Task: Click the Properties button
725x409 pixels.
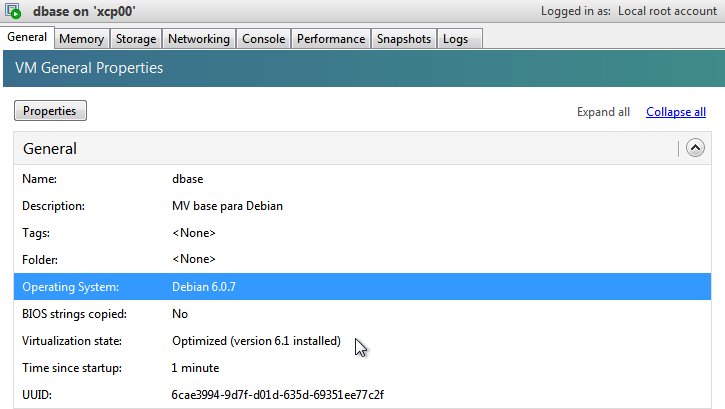Action: [50, 111]
